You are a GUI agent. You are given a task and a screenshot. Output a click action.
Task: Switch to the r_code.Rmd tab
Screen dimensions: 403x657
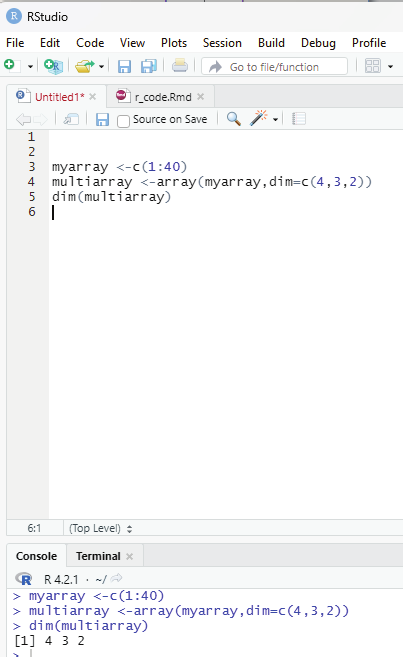click(163, 97)
